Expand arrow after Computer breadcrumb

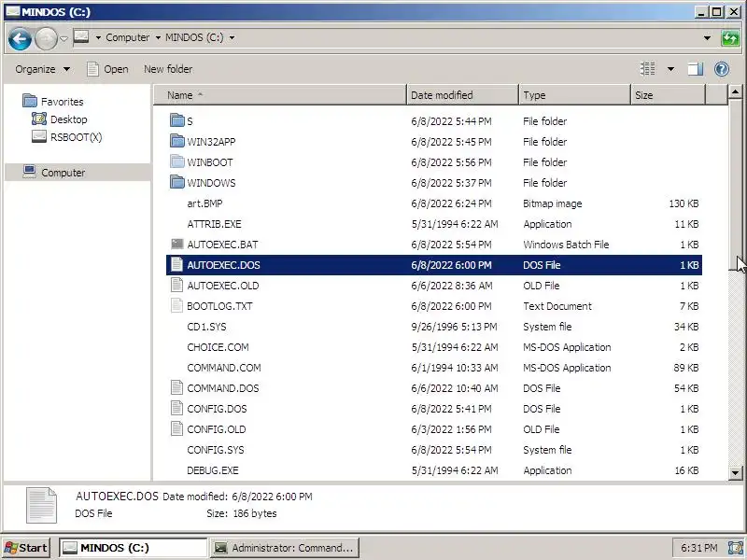coord(158,37)
